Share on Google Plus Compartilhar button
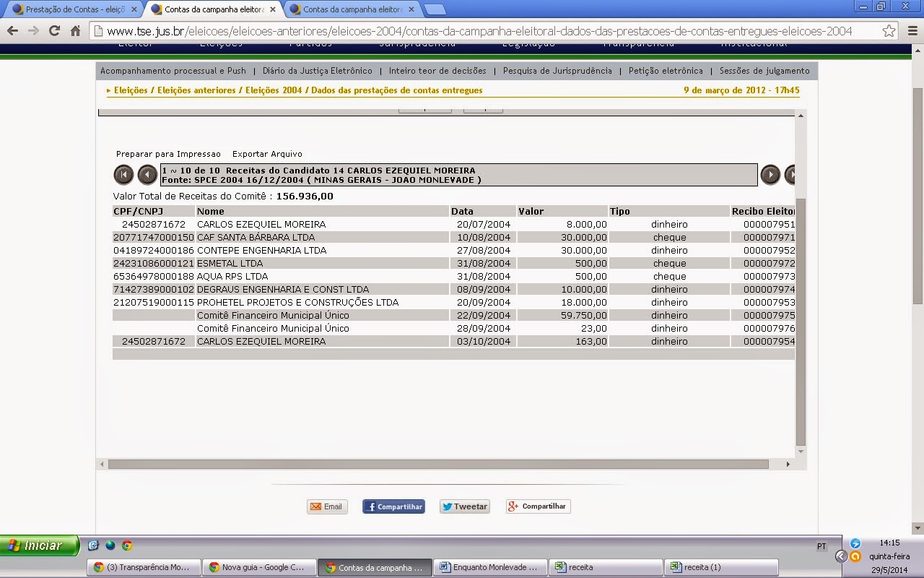 (x=538, y=506)
